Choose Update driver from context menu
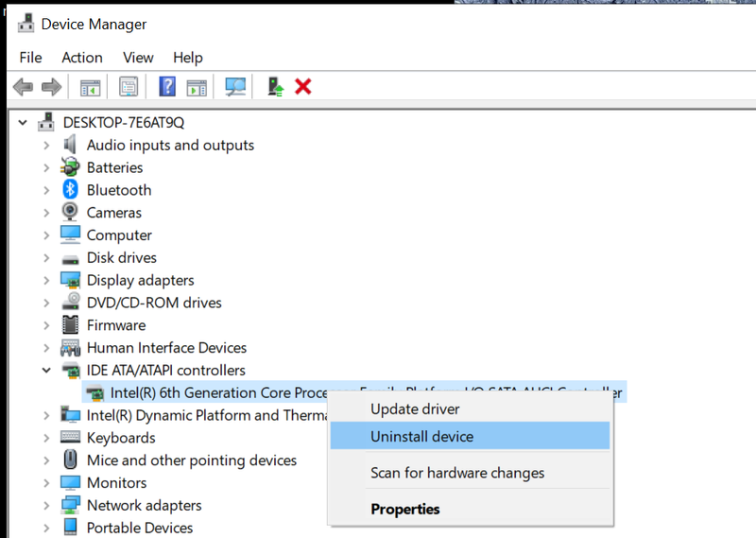Screen dimensions: 756x538 click(x=470, y=409)
